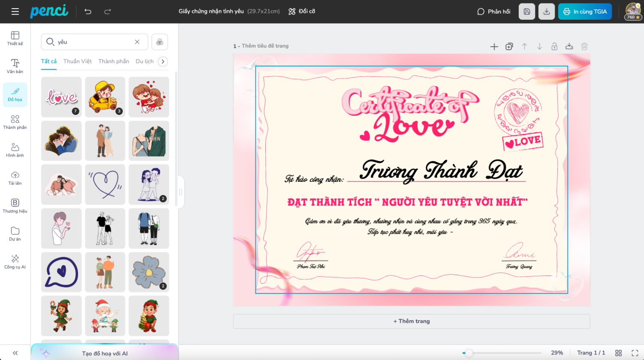This screenshot has width=644, height=360.
Task: Click the download icon in top bar
Action: tap(547, 12)
